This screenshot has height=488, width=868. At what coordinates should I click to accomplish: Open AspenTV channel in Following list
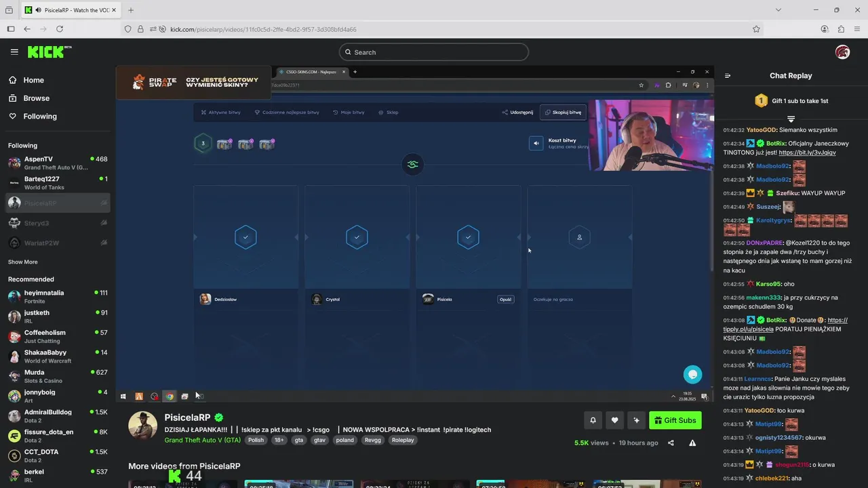click(x=58, y=163)
